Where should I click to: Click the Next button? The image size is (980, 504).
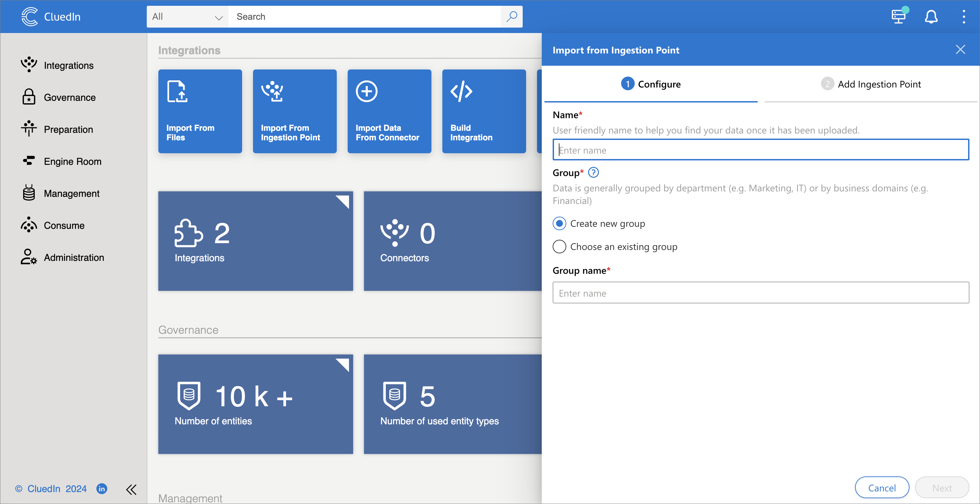click(x=942, y=488)
